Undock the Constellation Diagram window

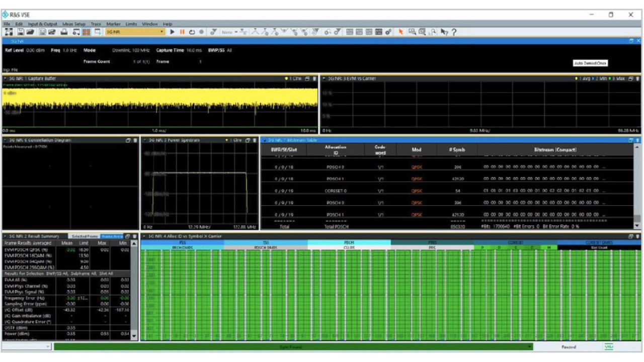click(129, 140)
